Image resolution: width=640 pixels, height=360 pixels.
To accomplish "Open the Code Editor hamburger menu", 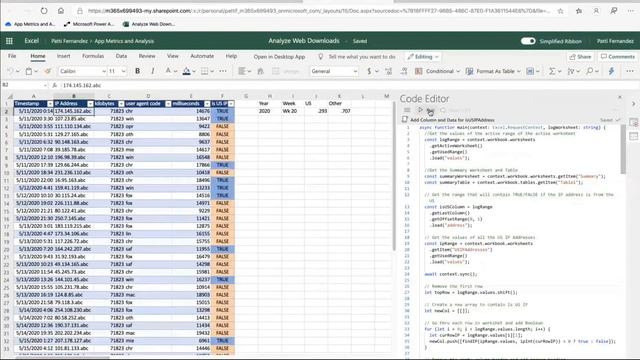I will (x=407, y=110).
